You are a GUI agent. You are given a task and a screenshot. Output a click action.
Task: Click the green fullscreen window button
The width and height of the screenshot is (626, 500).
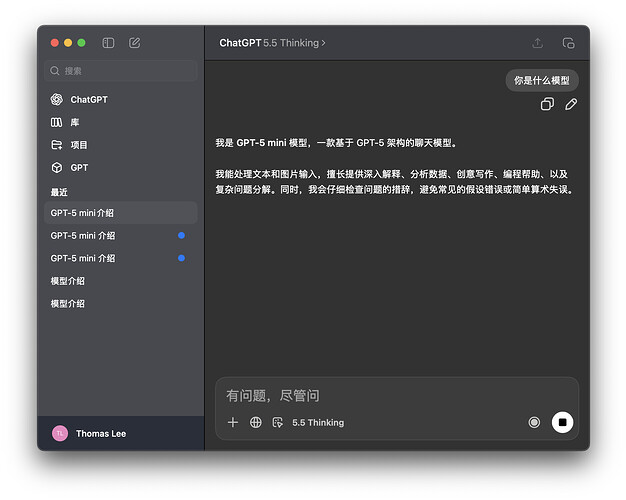[x=81, y=43]
